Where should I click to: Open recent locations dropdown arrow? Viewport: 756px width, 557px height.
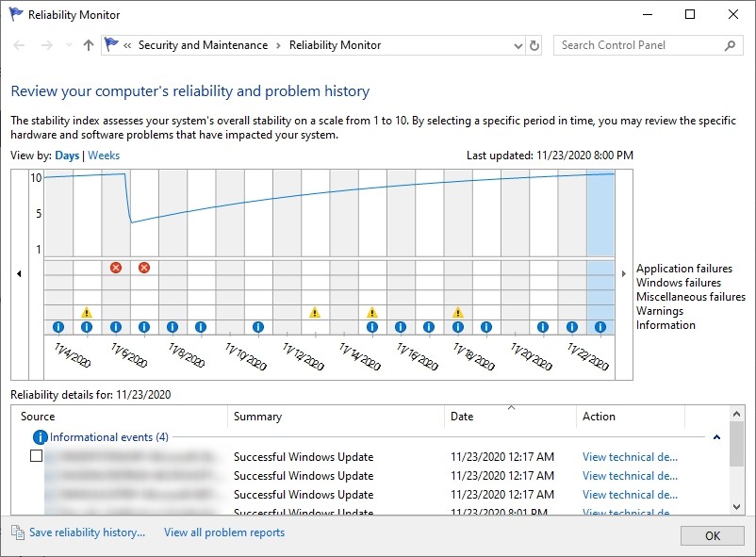coord(69,45)
